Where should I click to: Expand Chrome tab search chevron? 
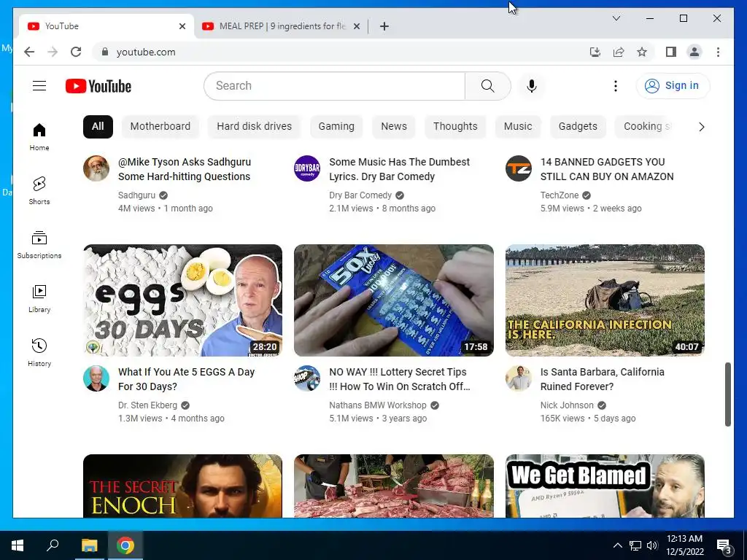coord(616,18)
